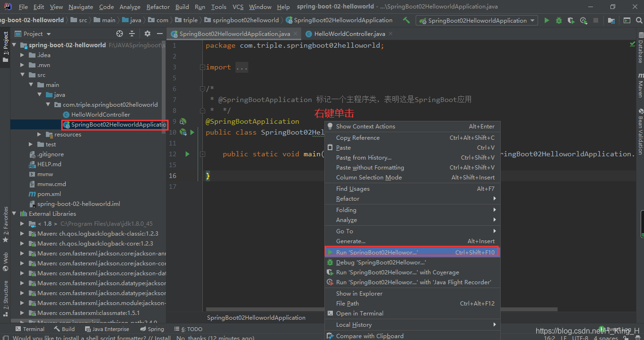The image size is (644, 340).
Task: Select Debug 'SpringBoot02Hellowor...' context entry
Action: click(x=412, y=262)
